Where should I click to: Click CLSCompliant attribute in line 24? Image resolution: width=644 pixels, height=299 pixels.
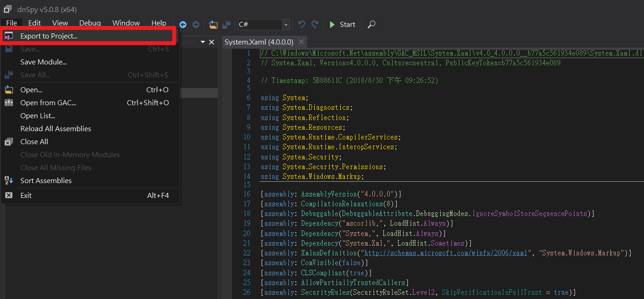coord(323,273)
